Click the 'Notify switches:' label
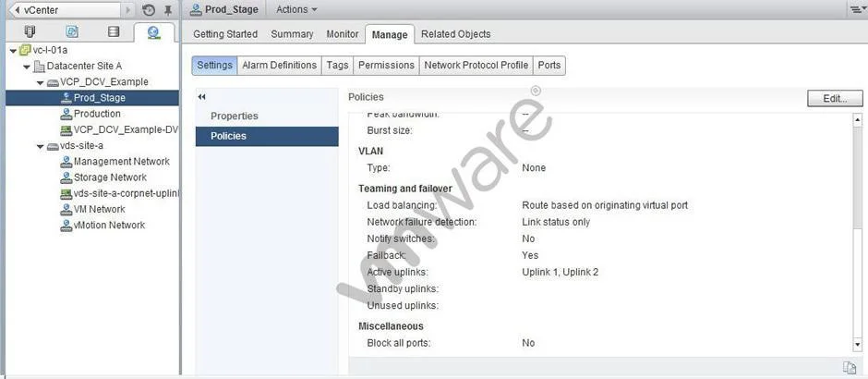Image resolution: width=868 pixels, height=379 pixels. click(x=401, y=238)
